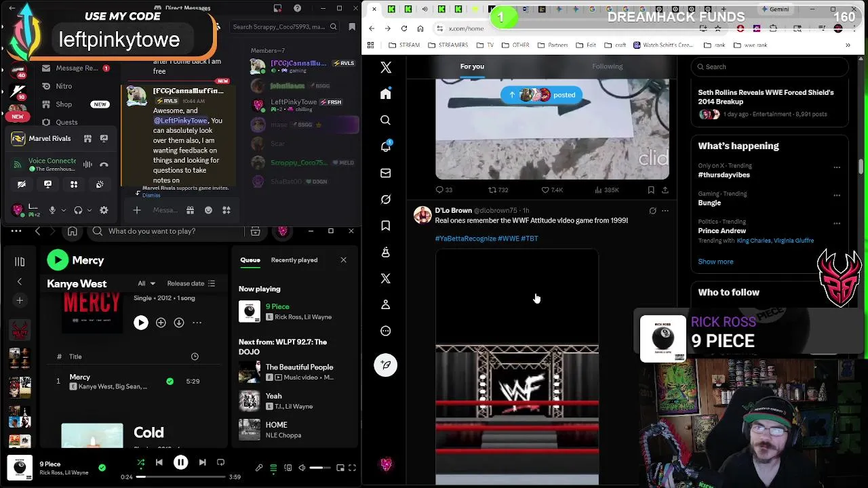Play the Mercy album green button
The height and width of the screenshot is (488, 868).
tap(58, 260)
